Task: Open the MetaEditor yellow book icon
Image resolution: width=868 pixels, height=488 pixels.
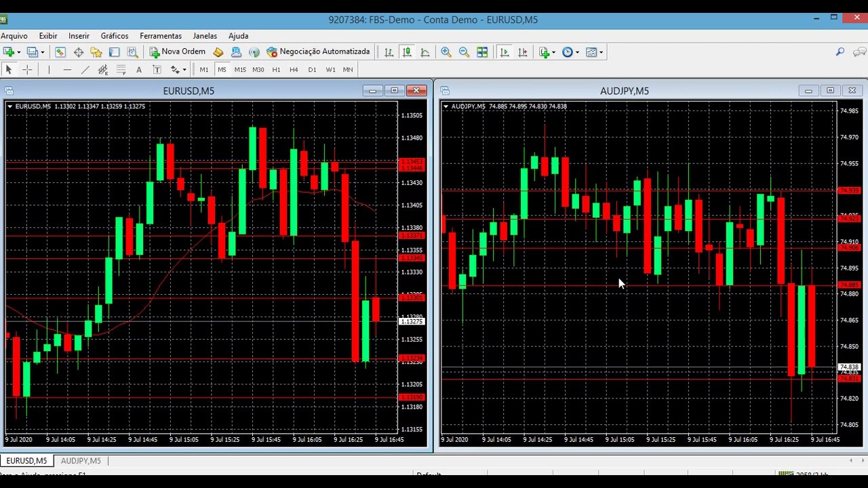Action: tap(218, 52)
